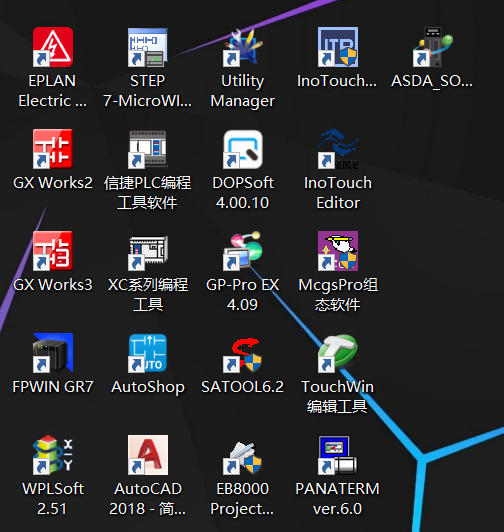
Task: Select the Utility Manager icon
Action: [243, 47]
